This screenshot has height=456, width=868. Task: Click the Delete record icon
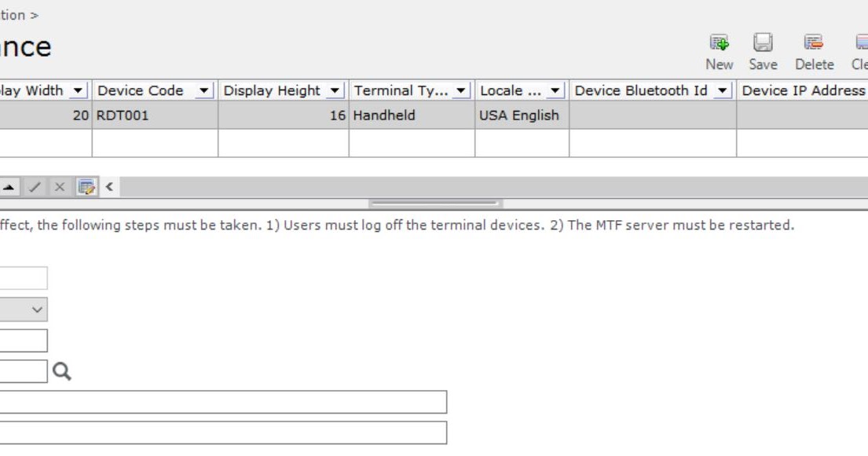pyautogui.click(x=814, y=43)
